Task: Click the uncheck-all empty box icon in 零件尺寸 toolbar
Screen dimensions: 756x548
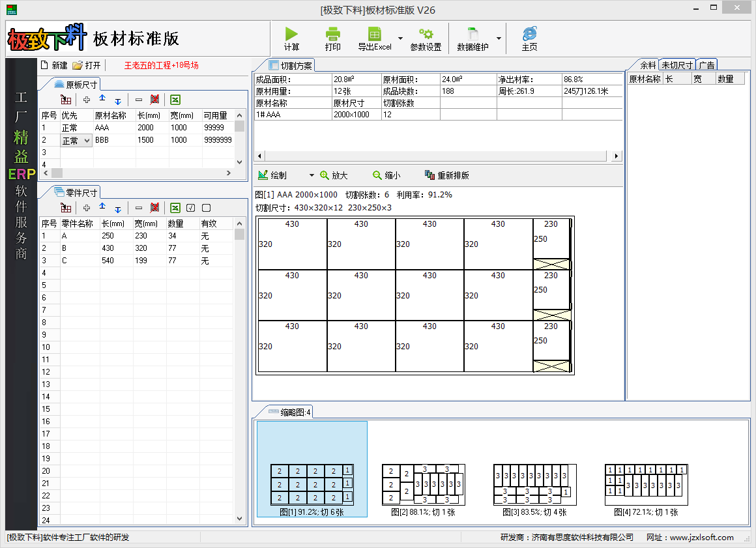Action: click(206, 208)
